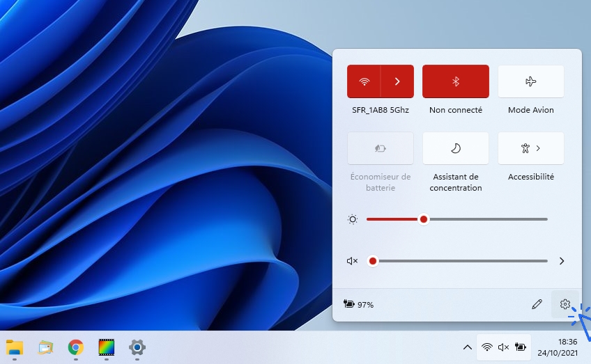Open audio output selection arrow
This screenshot has height=364, width=591.
[562, 261]
